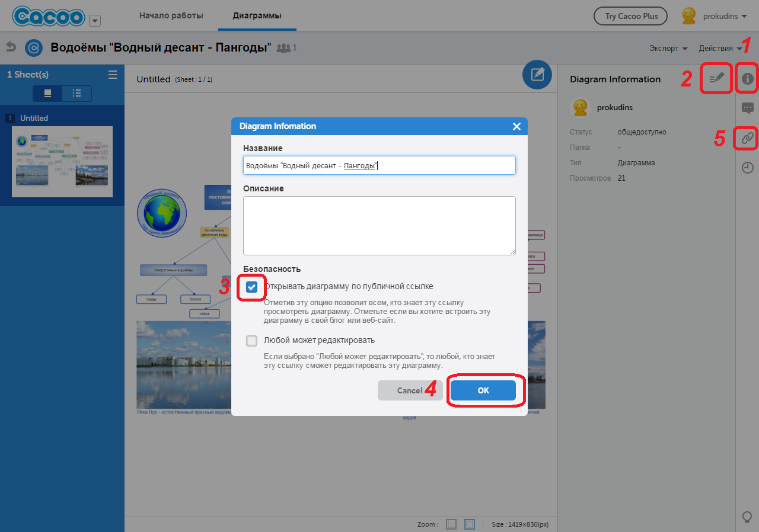Click the back arrow icon

pos(11,47)
